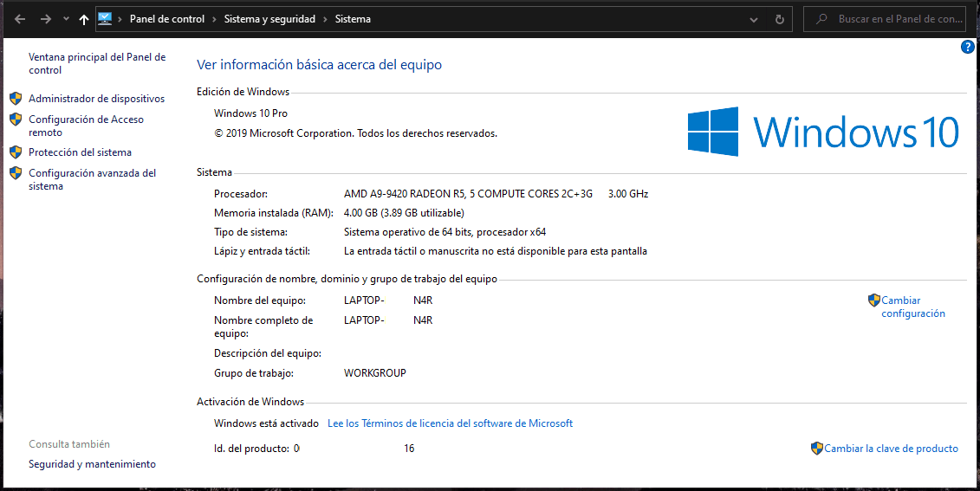Image resolution: width=980 pixels, height=491 pixels.
Task: Open Lee los Términos de licencia link
Action: (x=450, y=423)
